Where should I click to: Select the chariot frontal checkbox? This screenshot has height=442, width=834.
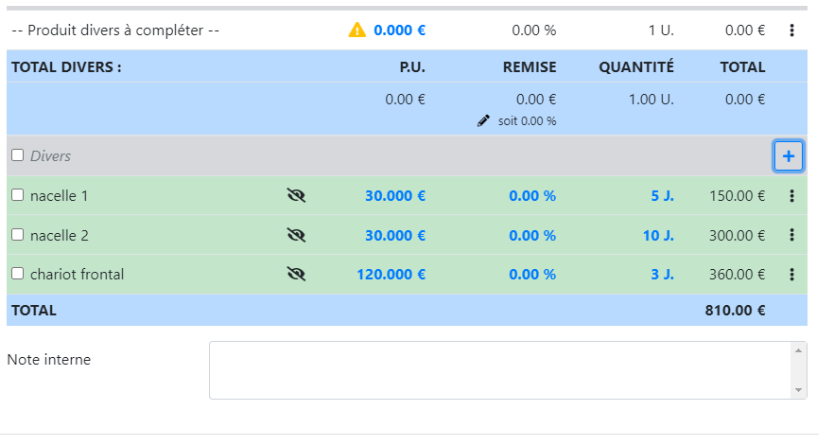click(x=17, y=274)
